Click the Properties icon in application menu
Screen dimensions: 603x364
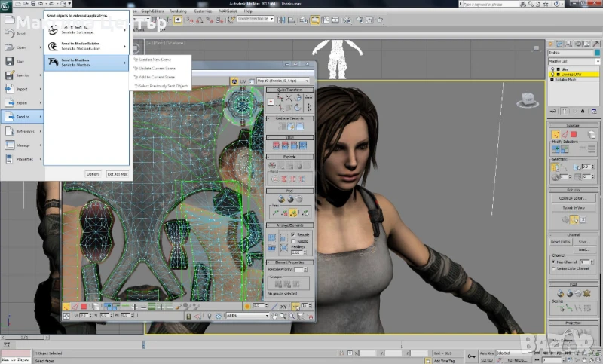click(x=9, y=159)
